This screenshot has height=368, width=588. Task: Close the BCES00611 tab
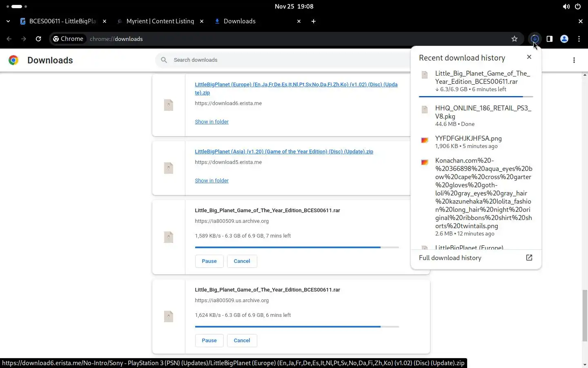click(105, 21)
